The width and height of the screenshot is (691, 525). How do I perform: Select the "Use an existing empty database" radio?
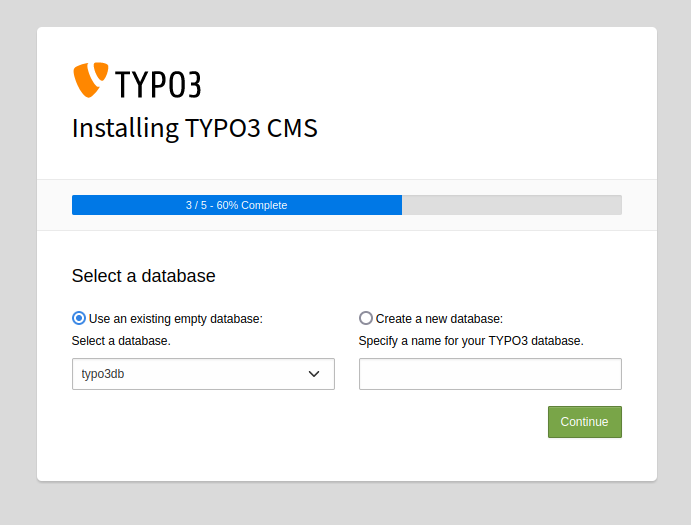tap(79, 318)
